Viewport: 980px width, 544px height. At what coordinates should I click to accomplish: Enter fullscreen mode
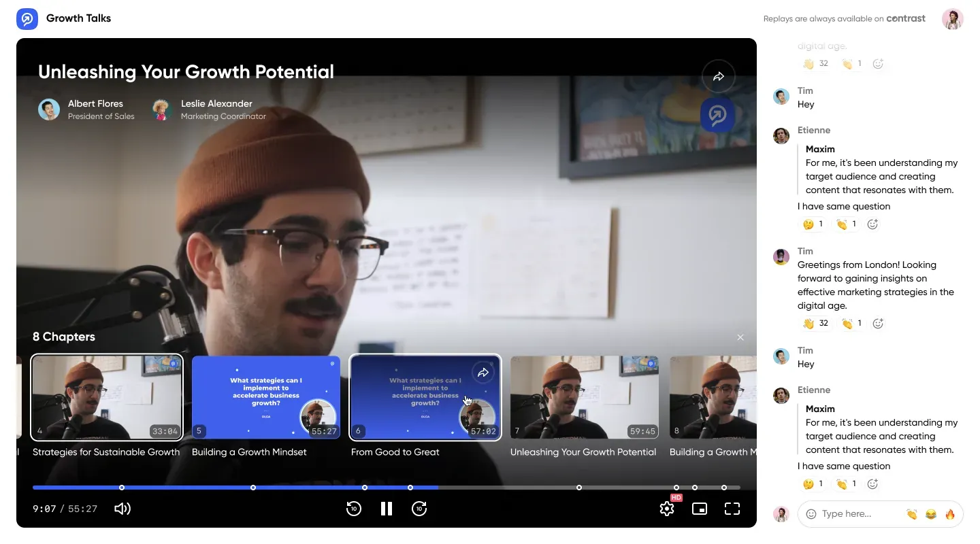732,508
